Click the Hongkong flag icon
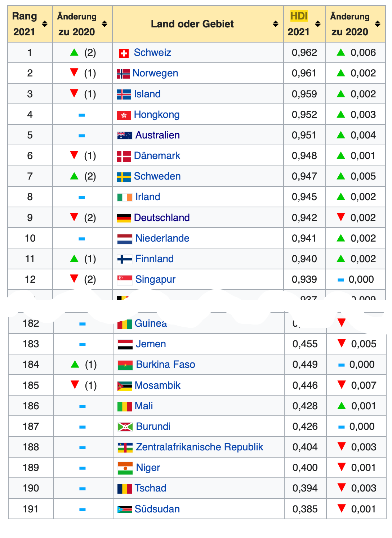Screen dimensions: 392x538 [124, 115]
